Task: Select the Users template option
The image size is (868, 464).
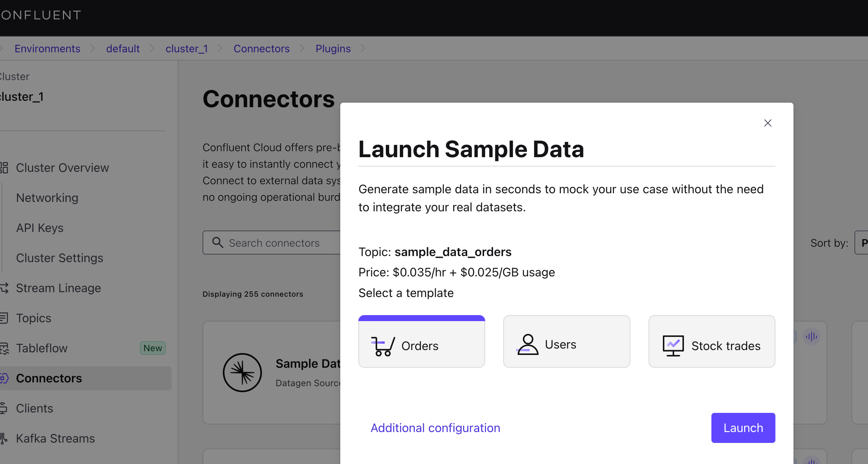Action: (566, 341)
